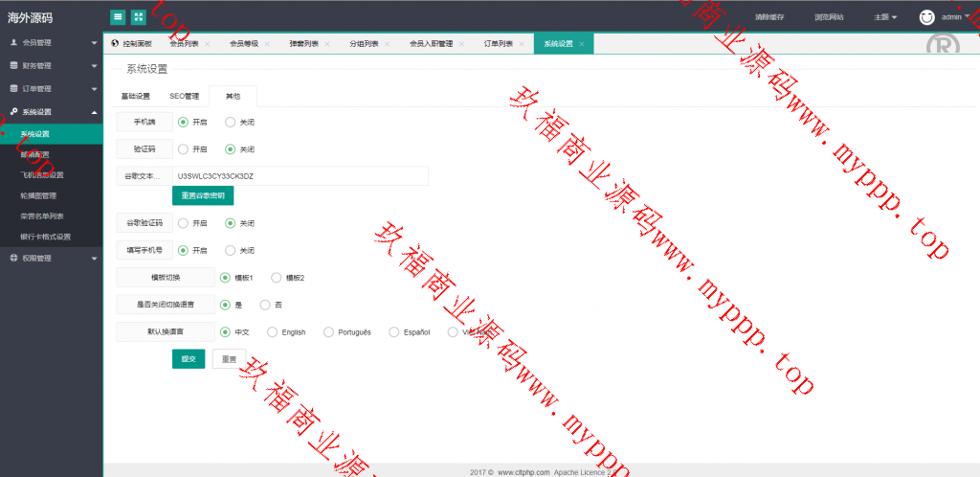Choose 模板2 in 模板切换
This screenshot has width=980, height=477.
[277, 278]
